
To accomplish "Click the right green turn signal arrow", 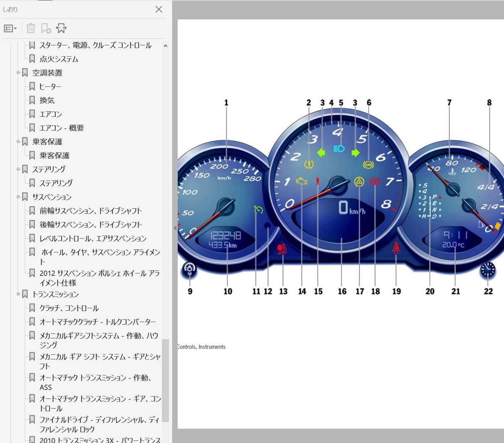I will [x=355, y=153].
